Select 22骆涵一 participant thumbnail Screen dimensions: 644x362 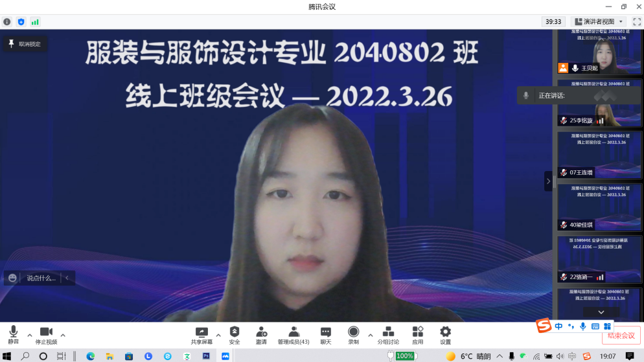pyautogui.click(x=599, y=260)
